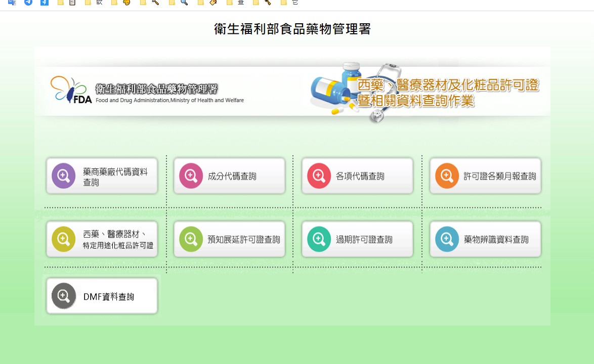Click the medicine bottle banner image
Viewport: 594px width, 364px height.
pyautogui.click(x=335, y=89)
